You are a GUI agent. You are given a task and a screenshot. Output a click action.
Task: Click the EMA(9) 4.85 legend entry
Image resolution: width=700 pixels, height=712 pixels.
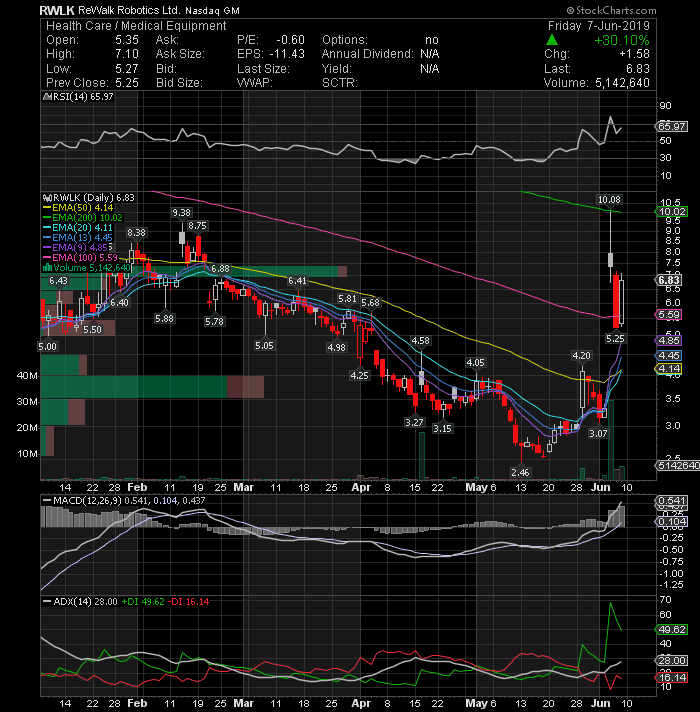click(x=76, y=247)
